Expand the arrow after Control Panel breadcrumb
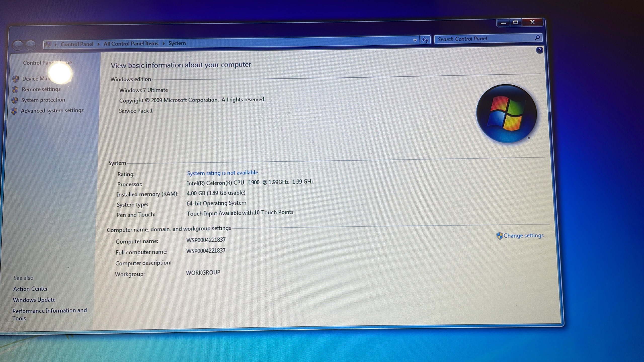 98,44
